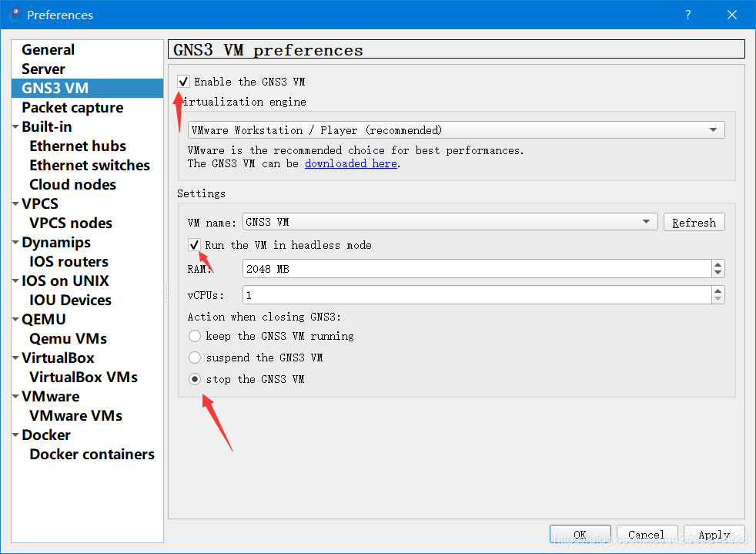Collapse the Dynamips tree section

15,242
